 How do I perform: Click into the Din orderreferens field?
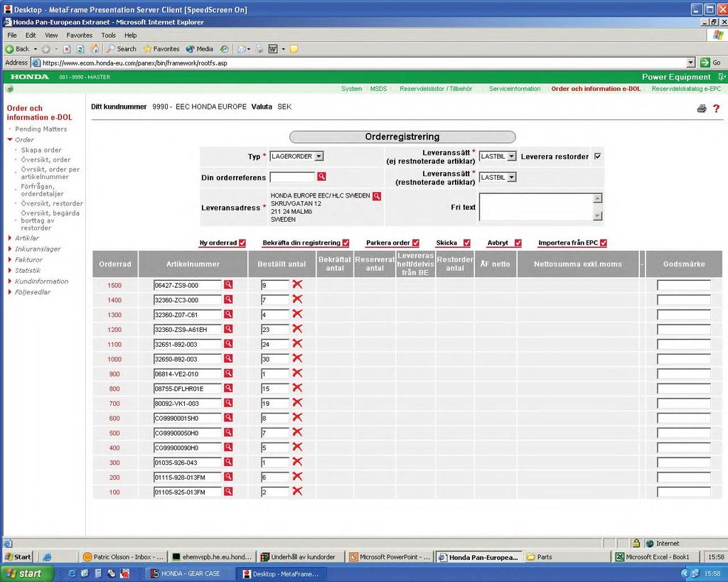[x=292, y=177]
